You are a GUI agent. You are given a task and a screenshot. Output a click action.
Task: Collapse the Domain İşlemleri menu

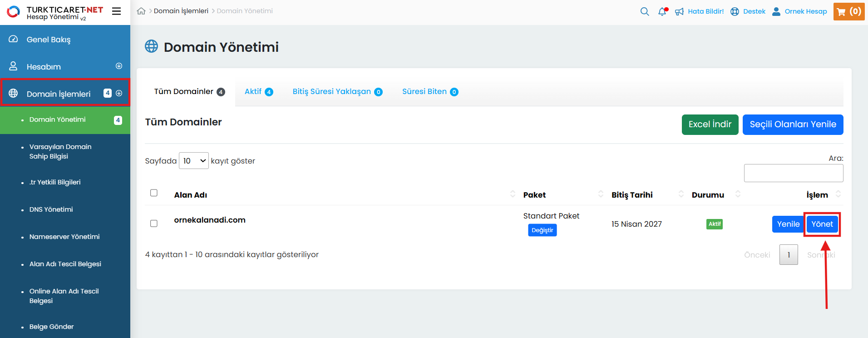119,93
